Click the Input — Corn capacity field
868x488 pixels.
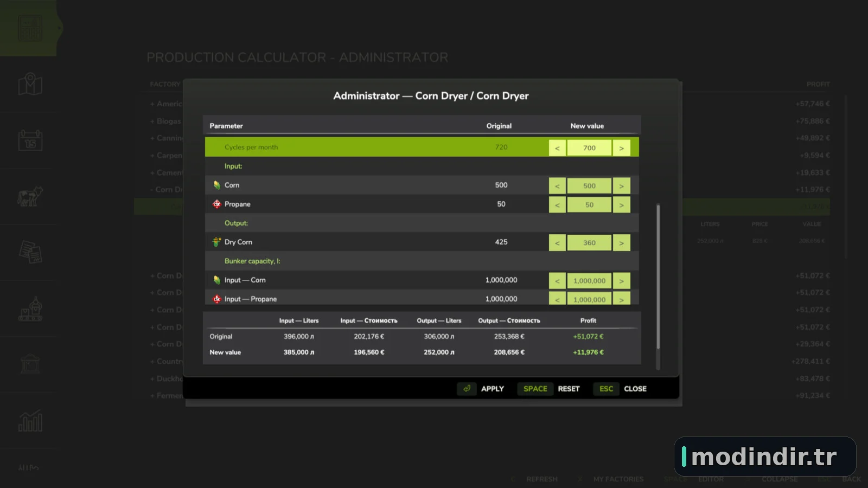point(589,280)
